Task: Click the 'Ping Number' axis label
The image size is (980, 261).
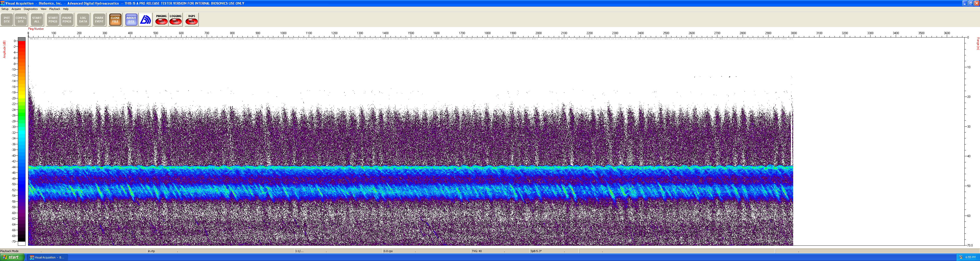Action: click(36, 29)
